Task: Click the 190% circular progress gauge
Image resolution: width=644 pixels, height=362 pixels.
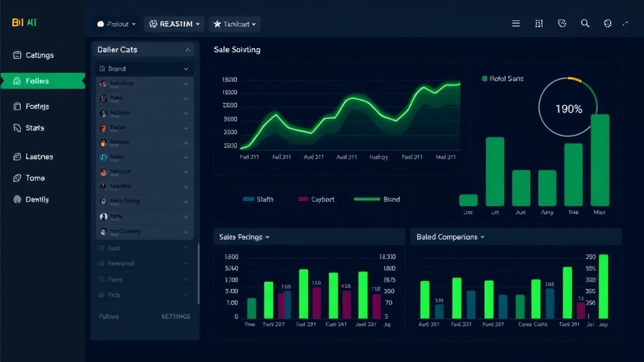Action: [568, 107]
